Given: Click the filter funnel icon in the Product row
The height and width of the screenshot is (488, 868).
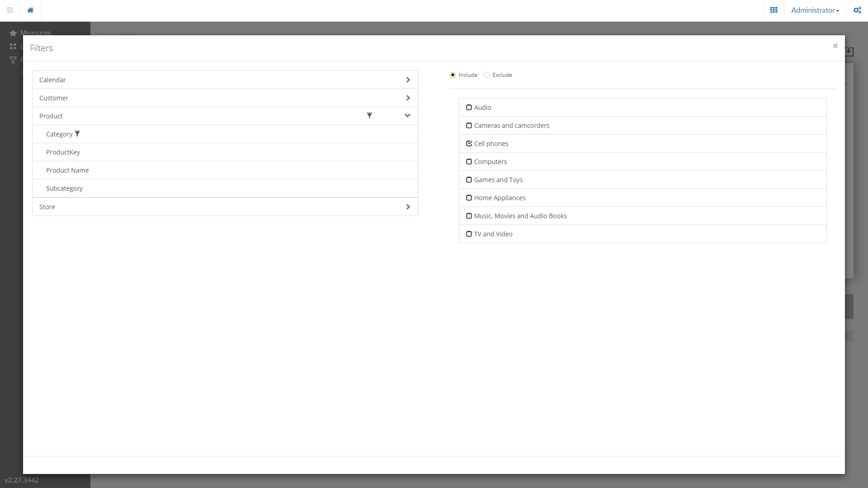Looking at the screenshot, I should (x=369, y=116).
